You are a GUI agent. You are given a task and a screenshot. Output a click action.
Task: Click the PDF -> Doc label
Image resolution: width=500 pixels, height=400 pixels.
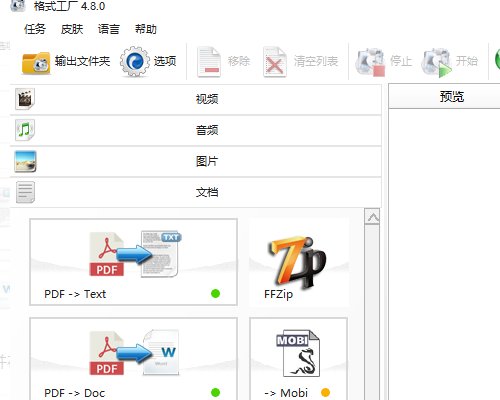pyautogui.click(x=75, y=393)
